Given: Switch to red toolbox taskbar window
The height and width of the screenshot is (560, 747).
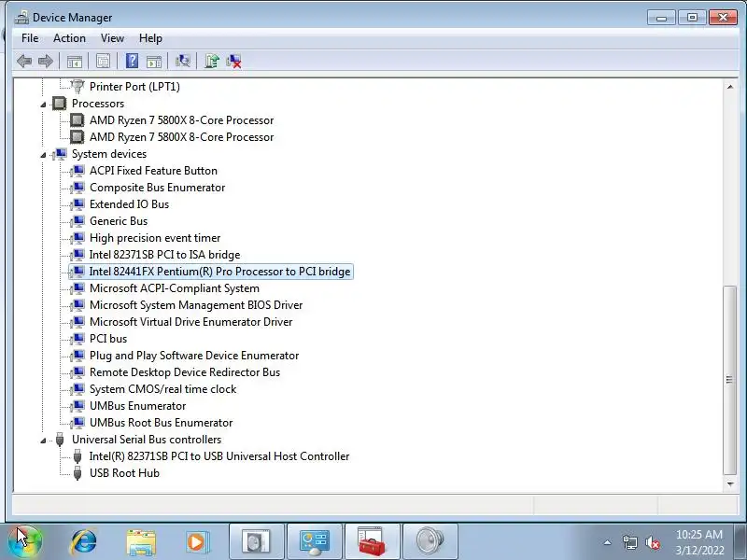Looking at the screenshot, I should click(372, 541).
